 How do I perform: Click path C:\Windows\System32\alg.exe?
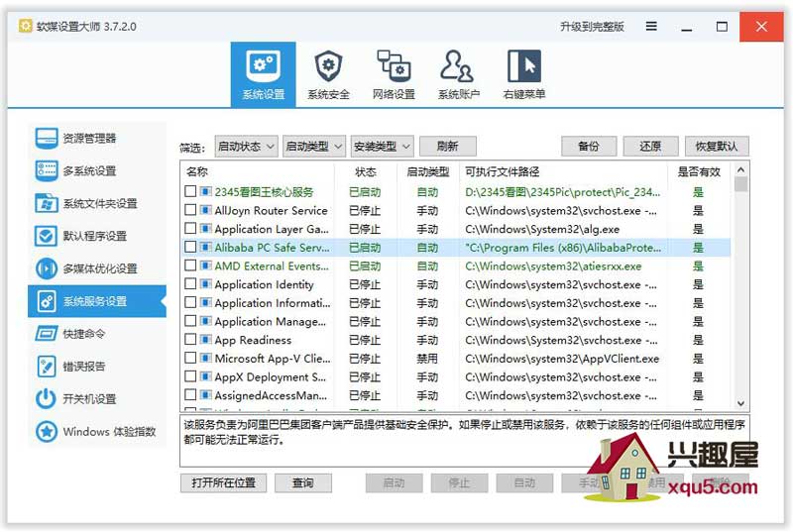pyautogui.click(x=542, y=229)
